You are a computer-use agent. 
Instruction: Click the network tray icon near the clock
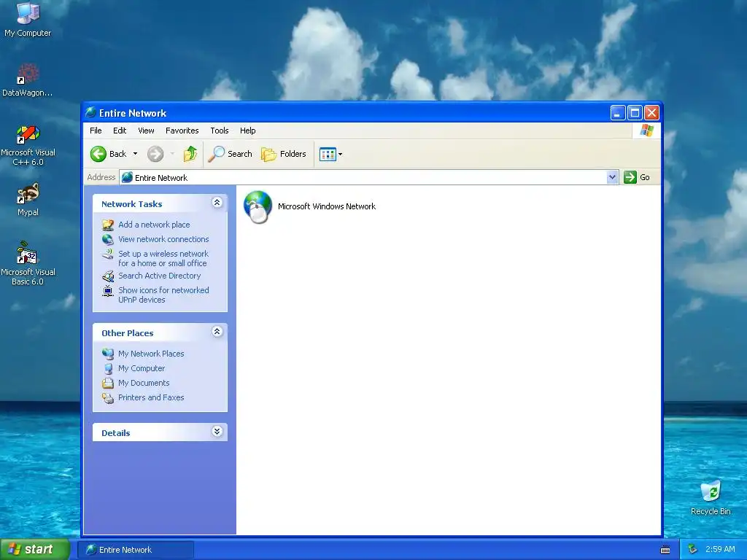click(x=693, y=549)
